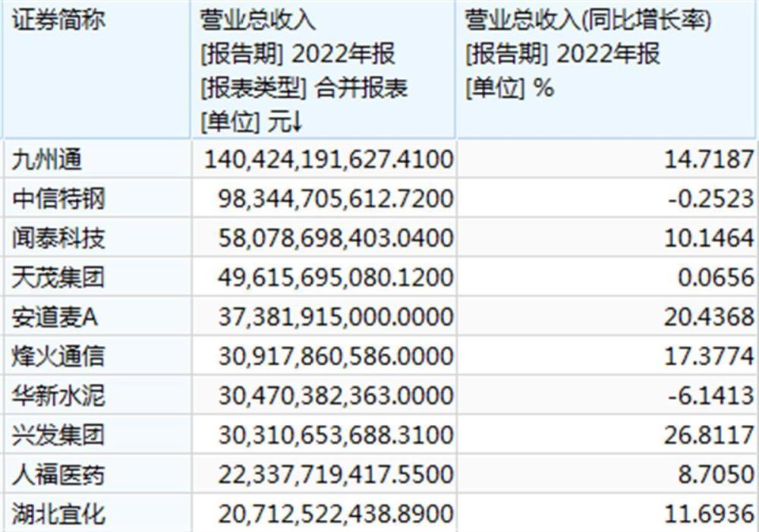
Task: Click revenue cell 30,470,382,363.0000
Action: click(x=324, y=395)
